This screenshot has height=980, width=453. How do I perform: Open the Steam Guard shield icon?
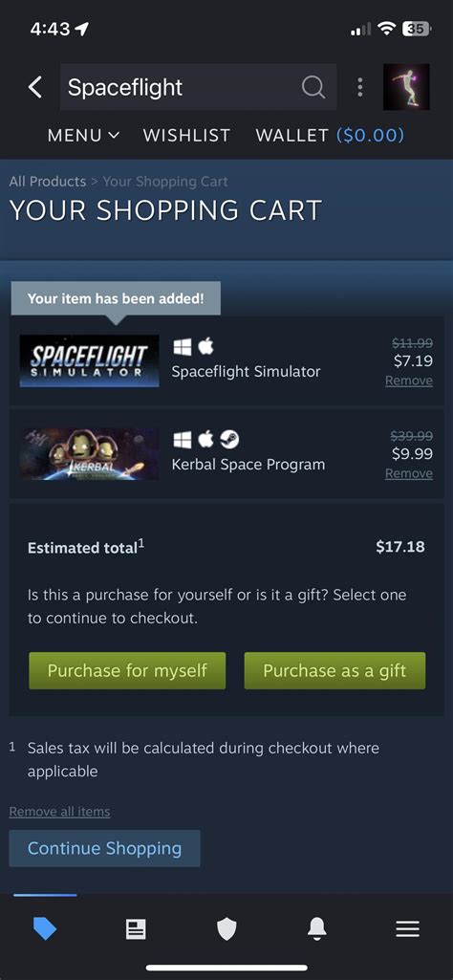(x=226, y=930)
